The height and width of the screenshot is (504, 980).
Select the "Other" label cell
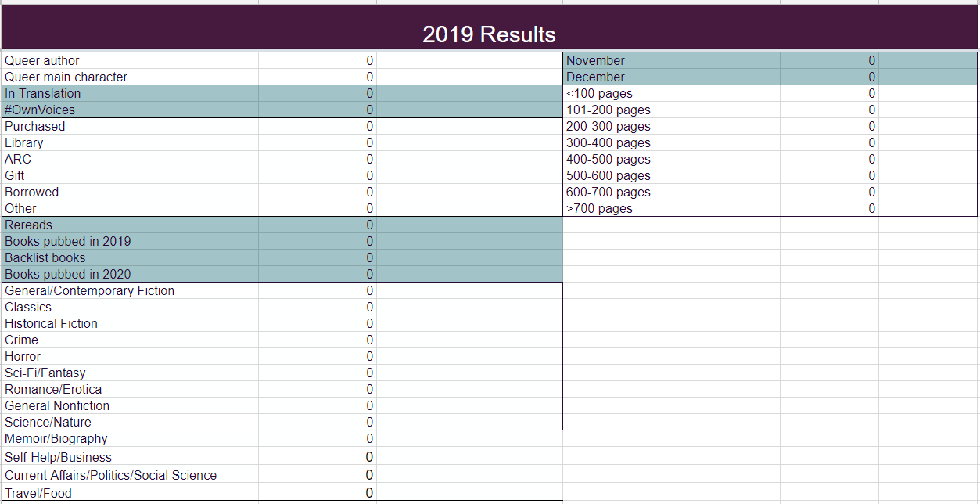[130, 208]
